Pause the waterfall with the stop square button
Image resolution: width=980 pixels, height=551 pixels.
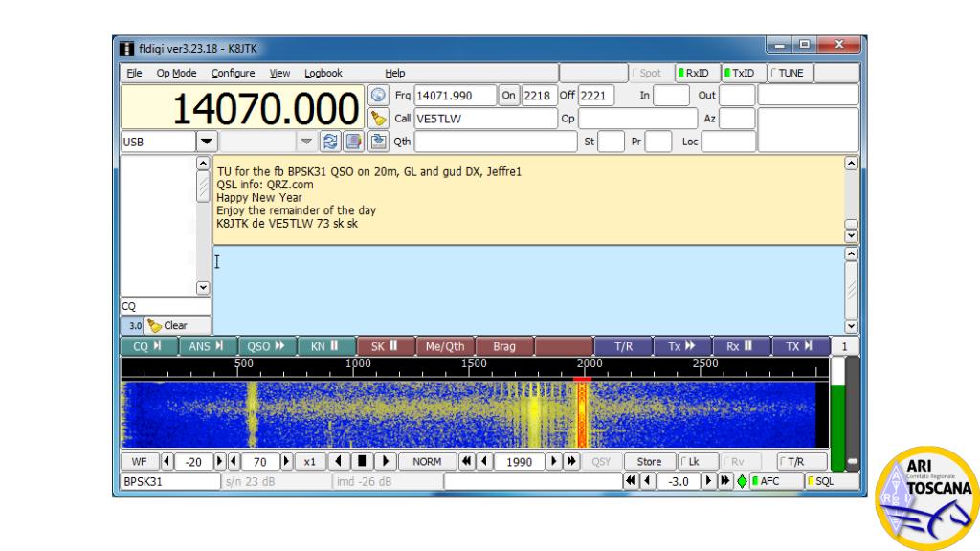[x=361, y=462]
